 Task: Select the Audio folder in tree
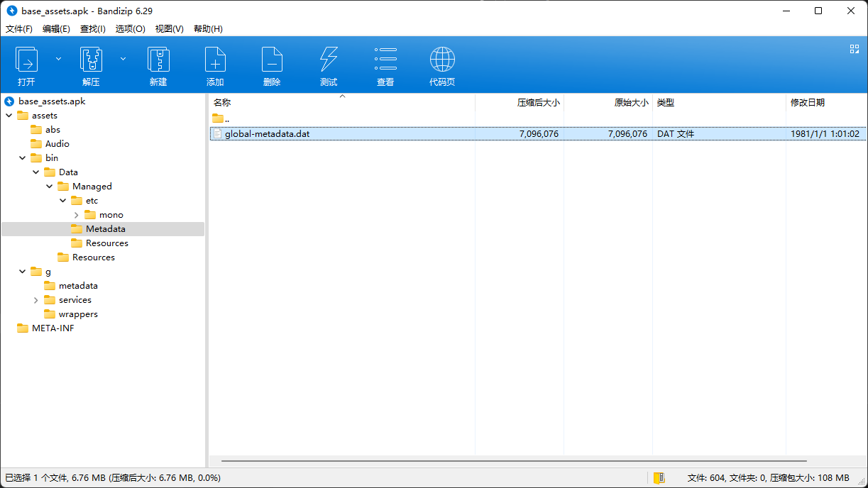pyautogui.click(x=57, y=144)
